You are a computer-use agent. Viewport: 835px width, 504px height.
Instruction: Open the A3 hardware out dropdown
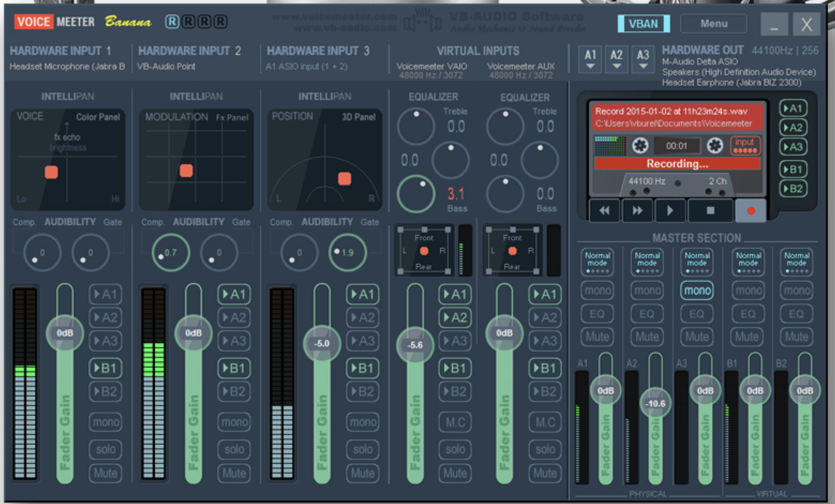point(643,59)
